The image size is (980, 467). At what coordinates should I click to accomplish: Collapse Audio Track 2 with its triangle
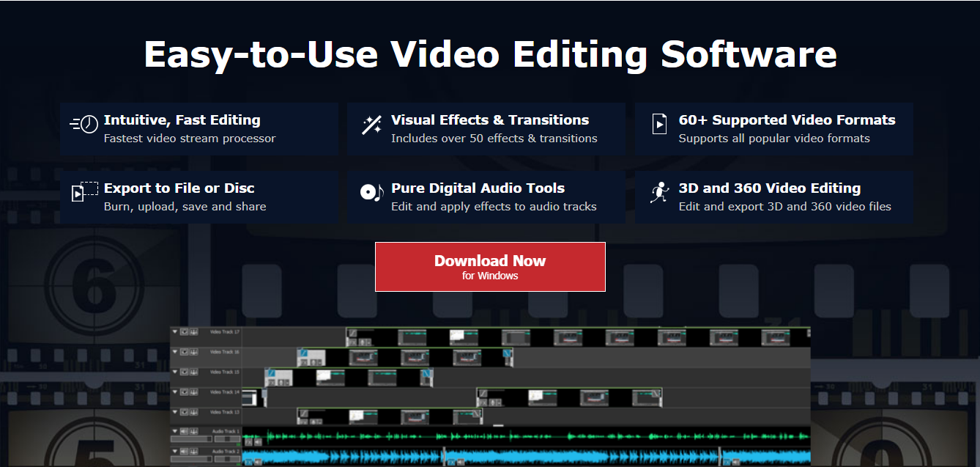point(174,451)
